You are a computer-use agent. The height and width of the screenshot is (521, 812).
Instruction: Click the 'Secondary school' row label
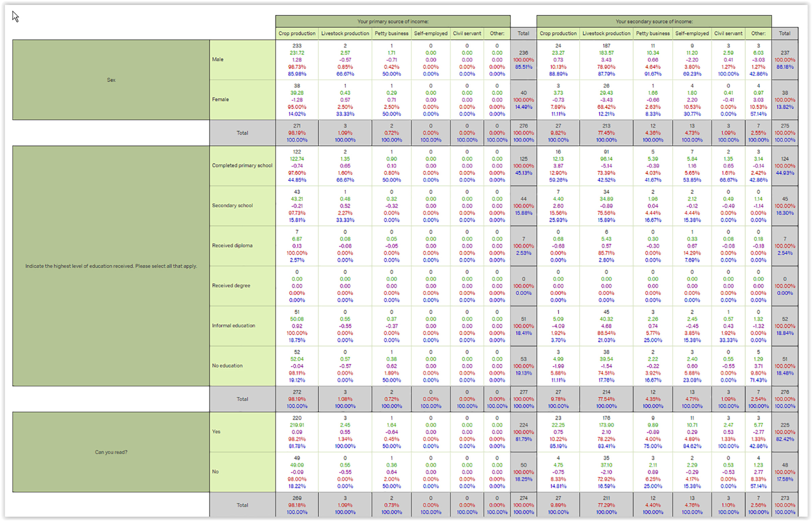243,205
